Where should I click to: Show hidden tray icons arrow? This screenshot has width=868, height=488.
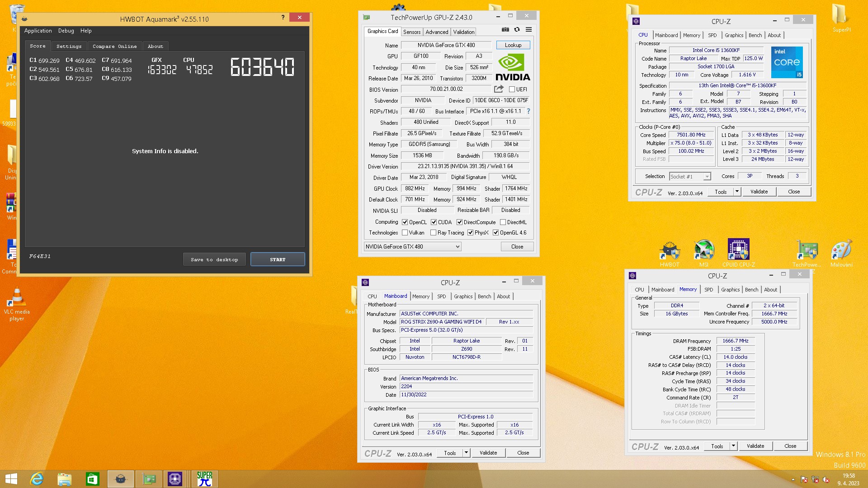coord(793,479)
